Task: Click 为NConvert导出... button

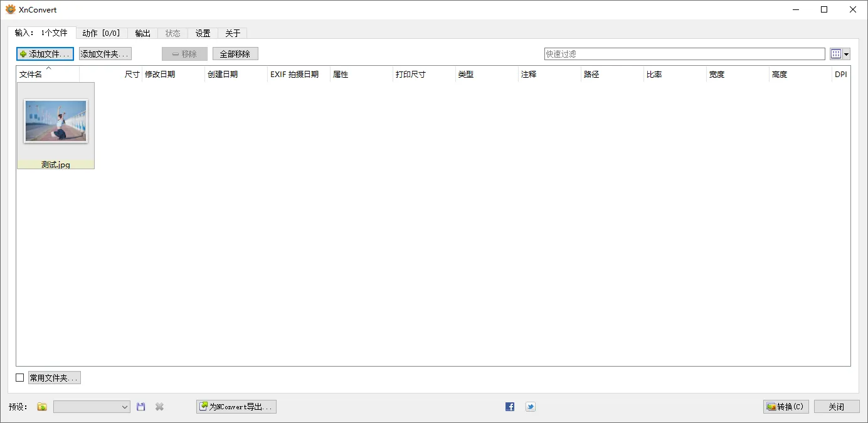Action: (236, 407)
